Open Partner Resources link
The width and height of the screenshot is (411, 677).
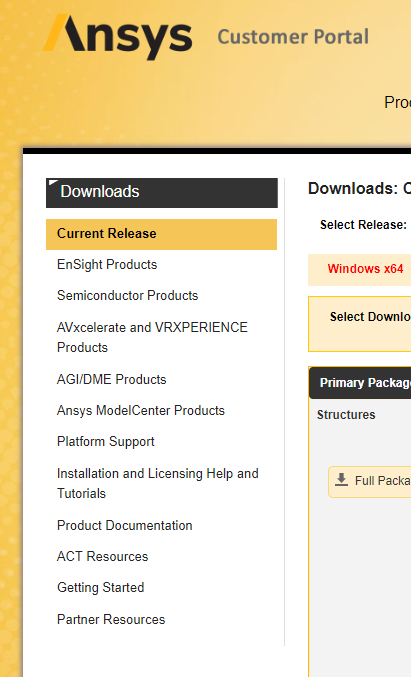111,619
